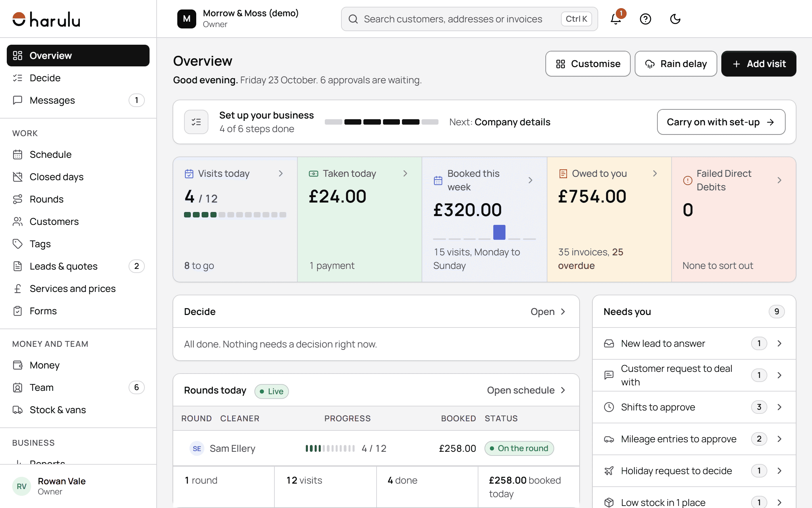Open the New lead to answer chevron

pos(779,343)
